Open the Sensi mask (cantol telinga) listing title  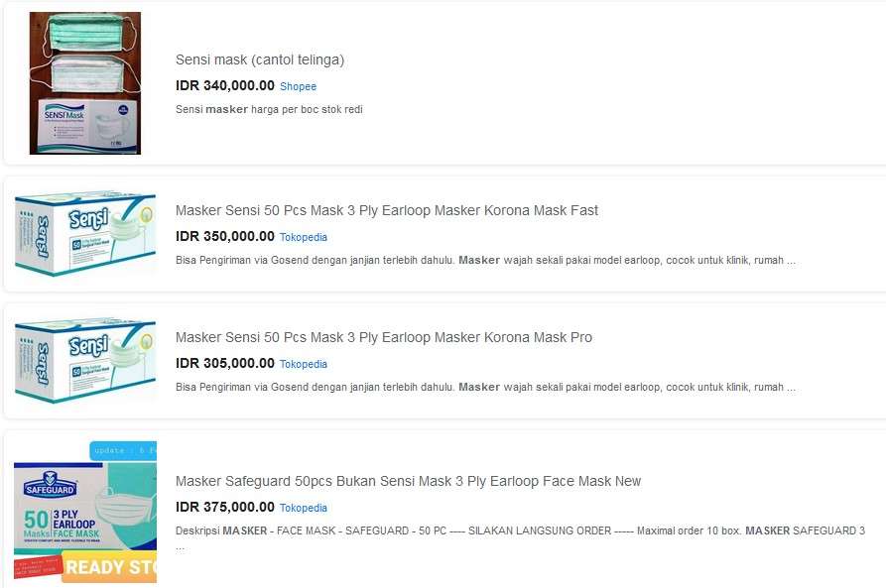point(260,59)
